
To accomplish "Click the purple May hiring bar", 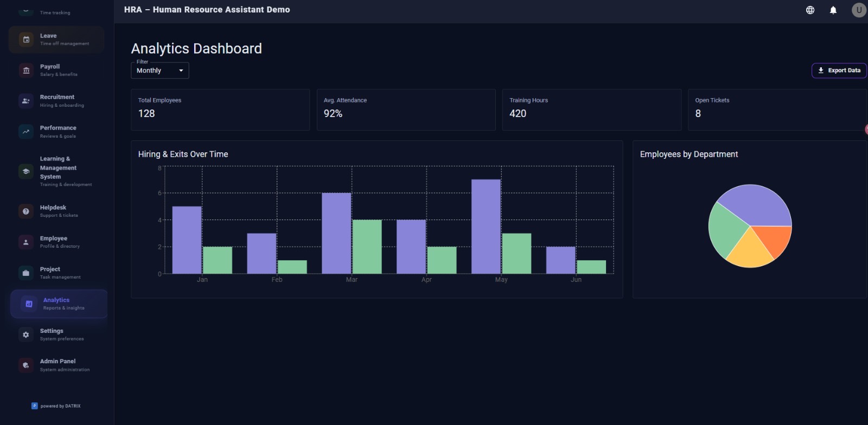I will tap(486, 227).
